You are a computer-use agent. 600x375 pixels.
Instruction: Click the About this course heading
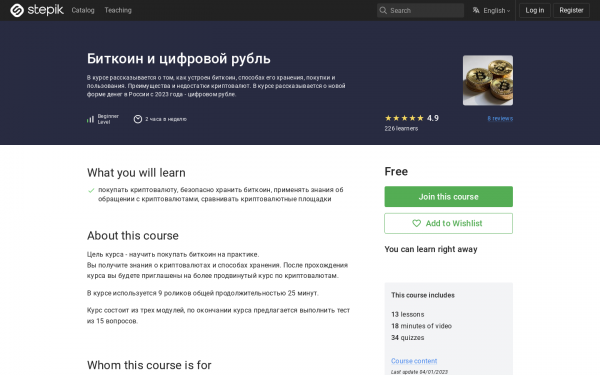[133, 236]
